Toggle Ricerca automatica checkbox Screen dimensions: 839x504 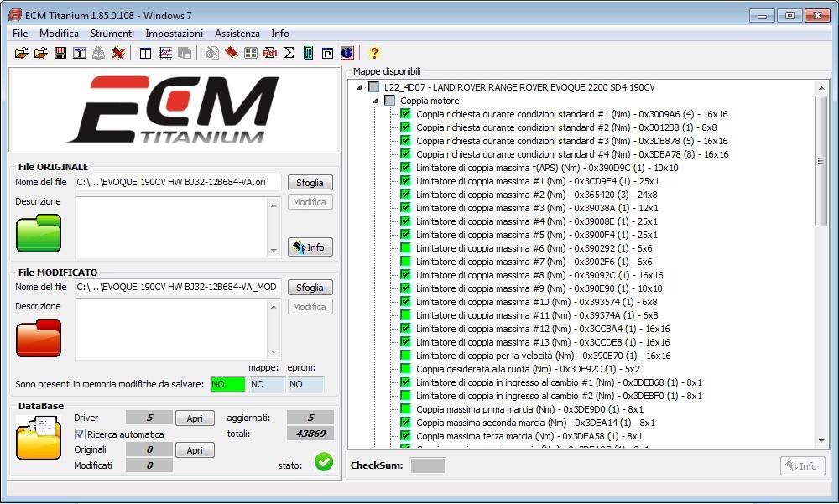coord(80,434)
